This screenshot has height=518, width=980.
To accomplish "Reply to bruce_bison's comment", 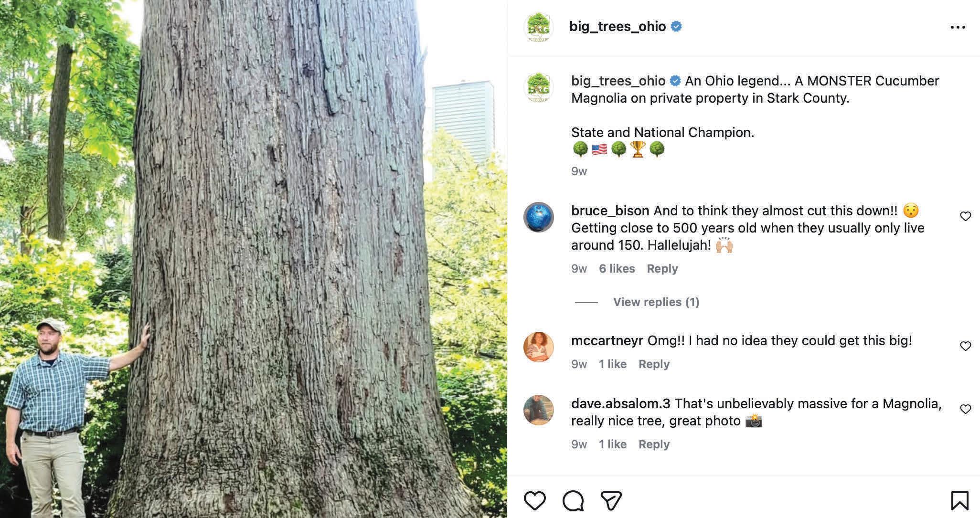I will coord(662,268).
